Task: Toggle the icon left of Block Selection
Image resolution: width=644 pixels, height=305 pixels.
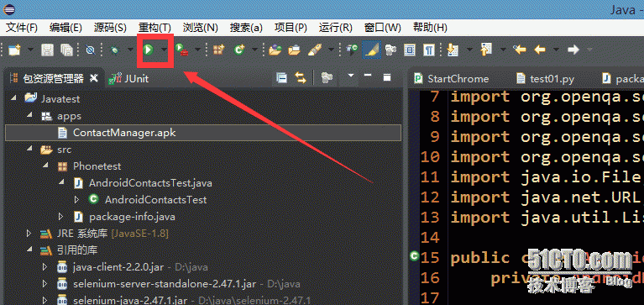Action: [390, 50]
